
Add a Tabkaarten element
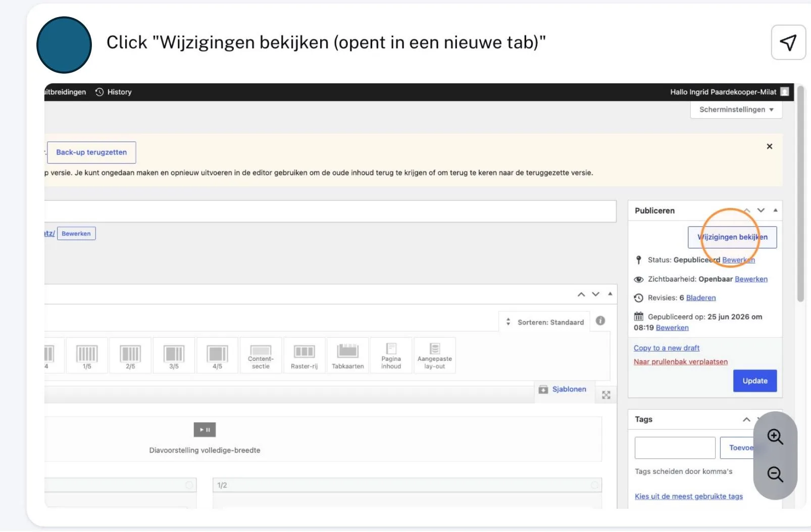coord(347,355)
